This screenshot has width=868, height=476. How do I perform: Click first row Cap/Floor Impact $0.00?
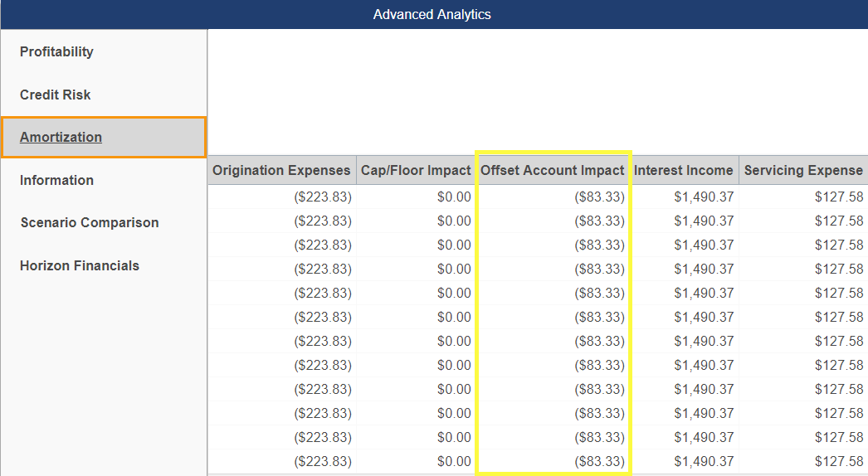pos(454,197)
